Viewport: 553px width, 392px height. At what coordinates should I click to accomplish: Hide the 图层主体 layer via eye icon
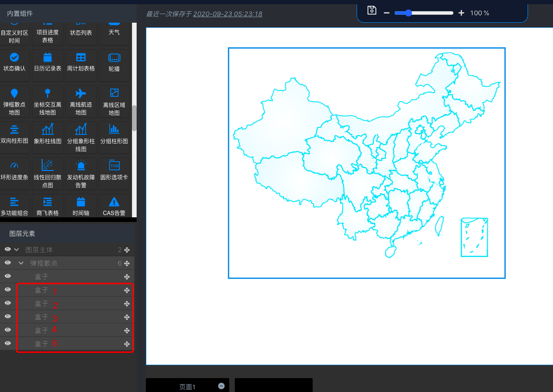click(8, 249)
